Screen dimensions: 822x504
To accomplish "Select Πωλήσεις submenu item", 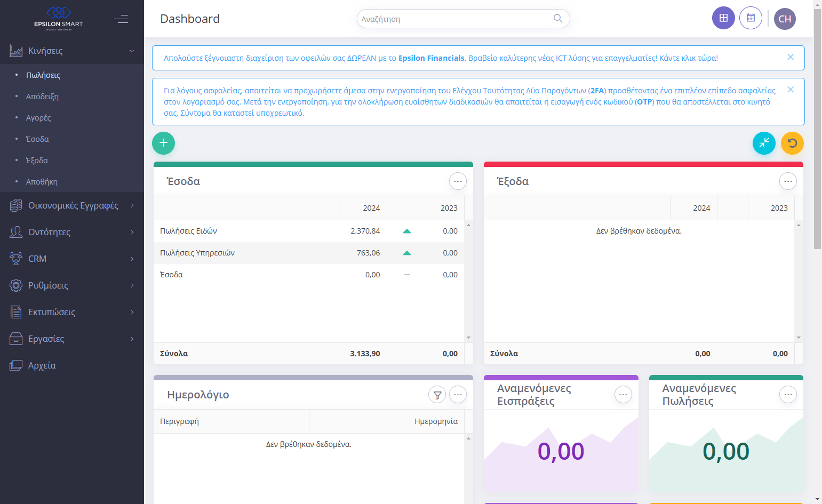I will coord(72,75).
